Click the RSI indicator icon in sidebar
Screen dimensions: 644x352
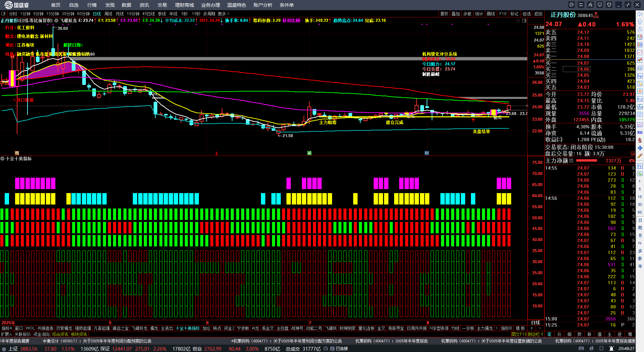tap(640, 132)
